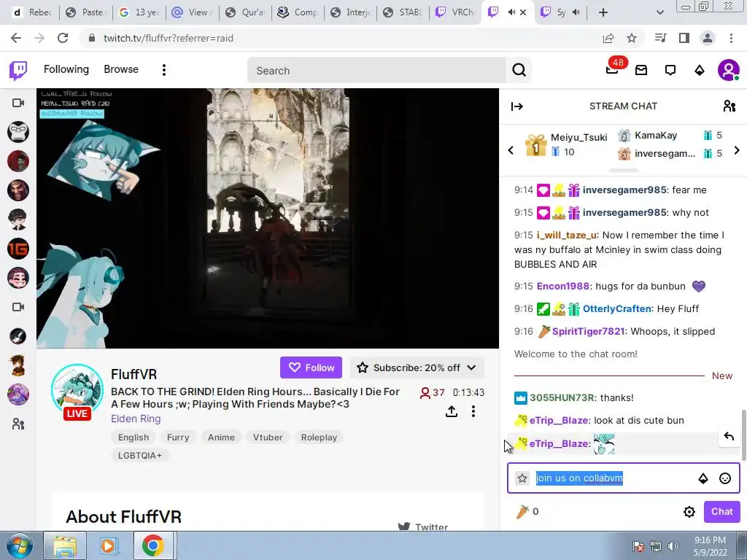Click the KamaKay gifter entry
The width and height of the screenshot is (747, 560).
click(671, 136)
